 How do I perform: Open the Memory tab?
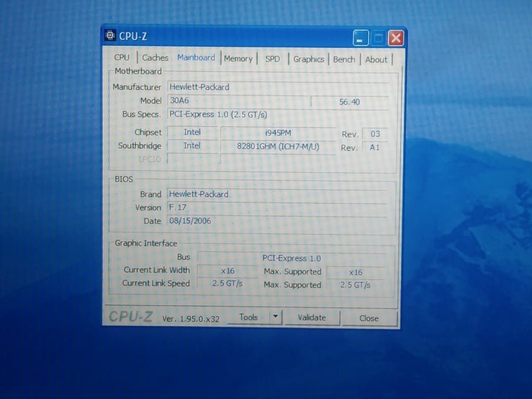238,59
